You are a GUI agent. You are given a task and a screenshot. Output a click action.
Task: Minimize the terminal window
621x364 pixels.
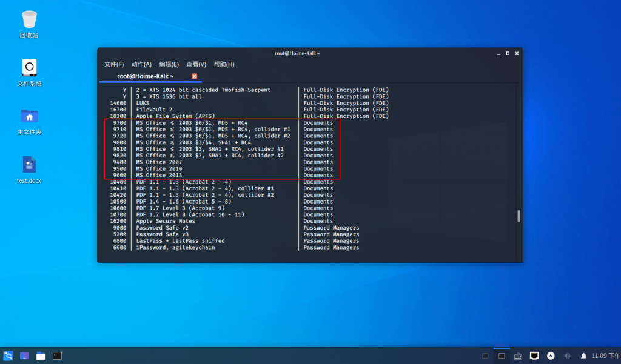[x=498, y=53]
